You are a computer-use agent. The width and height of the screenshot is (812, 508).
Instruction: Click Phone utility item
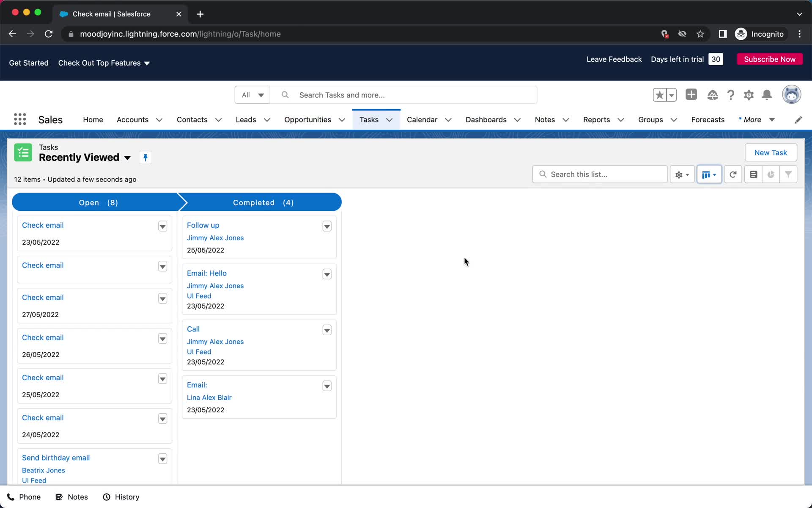click(24, 497)
